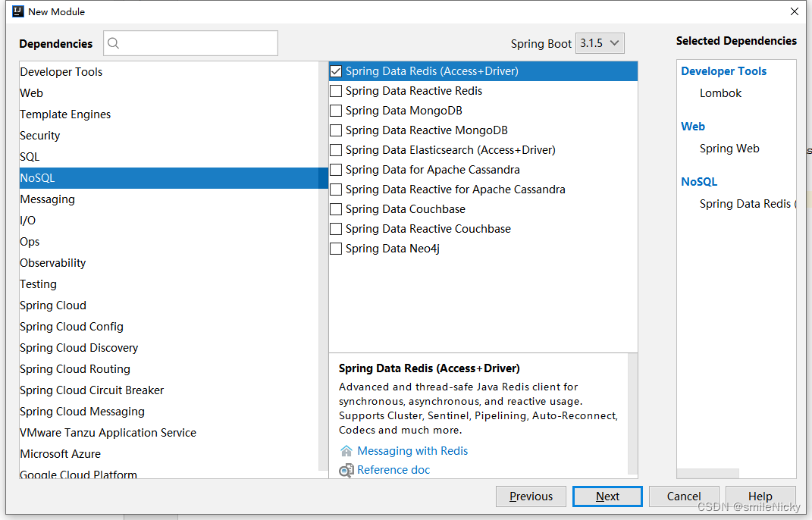Select Spring Cloud Messaging category
812x520 pixels.
pyautogui.click(x=169, y=412)
